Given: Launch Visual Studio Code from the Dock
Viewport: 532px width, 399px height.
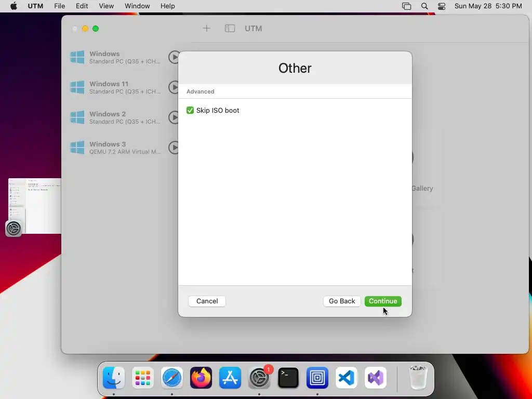Looking at the screenshot, I should click(x=347, y=378).
